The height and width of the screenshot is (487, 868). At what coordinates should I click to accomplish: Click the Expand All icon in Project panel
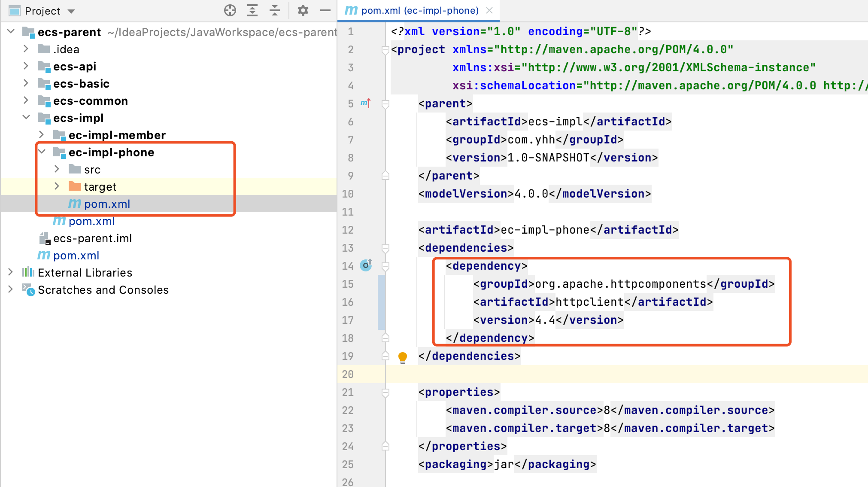coord(252,10)
